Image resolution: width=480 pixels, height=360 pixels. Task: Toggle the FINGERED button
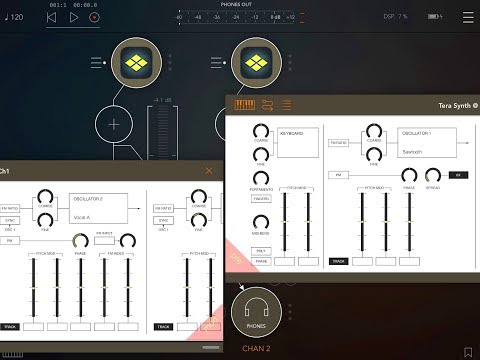pyautogui.click(x=261, y=199)
